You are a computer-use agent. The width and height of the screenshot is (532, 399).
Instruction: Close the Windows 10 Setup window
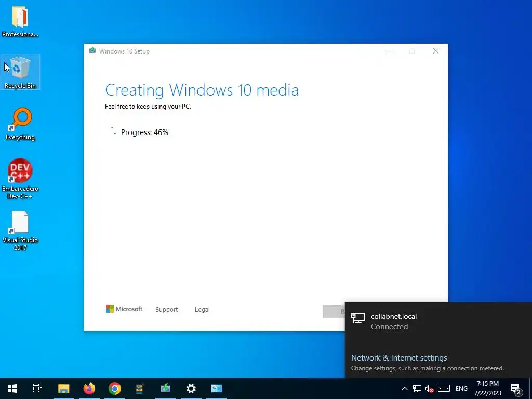click(x=436, y=51)
